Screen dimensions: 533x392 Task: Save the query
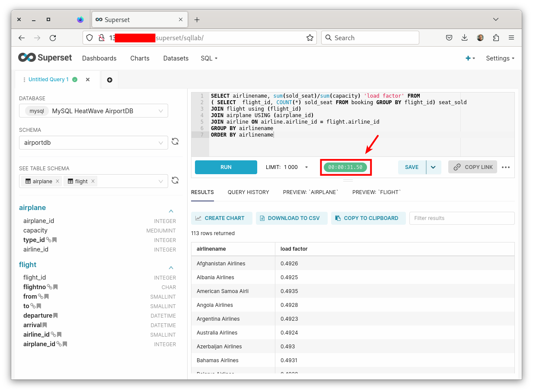point(412,167)
